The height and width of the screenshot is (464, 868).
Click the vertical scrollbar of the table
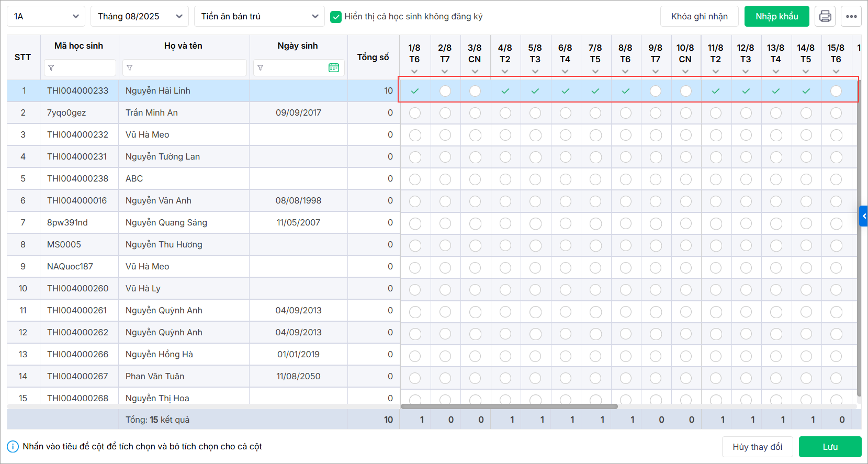pyautogui.click(x=859, y=238)
